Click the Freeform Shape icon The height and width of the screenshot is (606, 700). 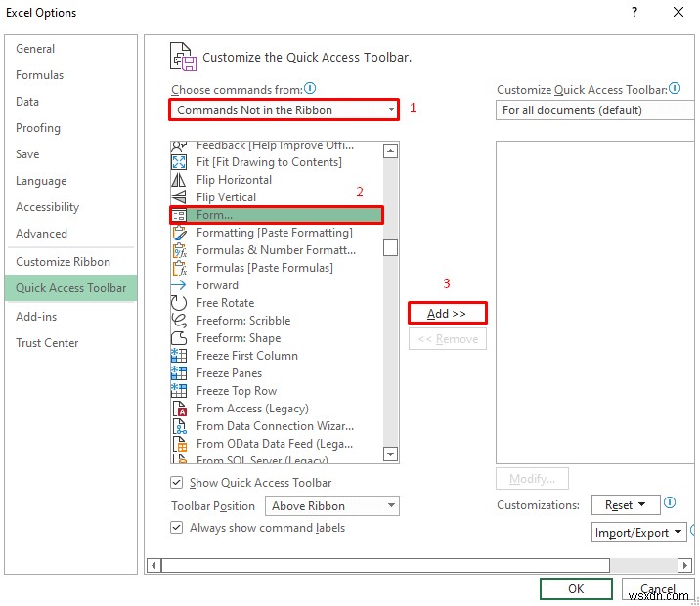179,338
